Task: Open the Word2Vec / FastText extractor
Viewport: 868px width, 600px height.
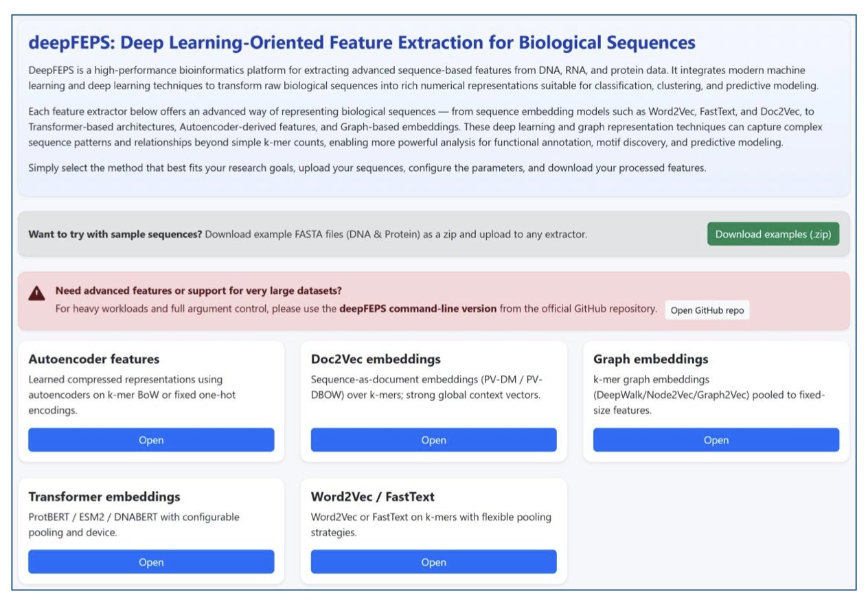Action: pyautogui.click(x=433, y=562)
